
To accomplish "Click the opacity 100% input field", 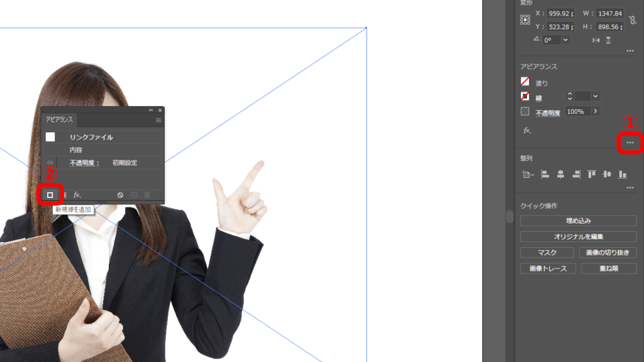I will [578, 111].
